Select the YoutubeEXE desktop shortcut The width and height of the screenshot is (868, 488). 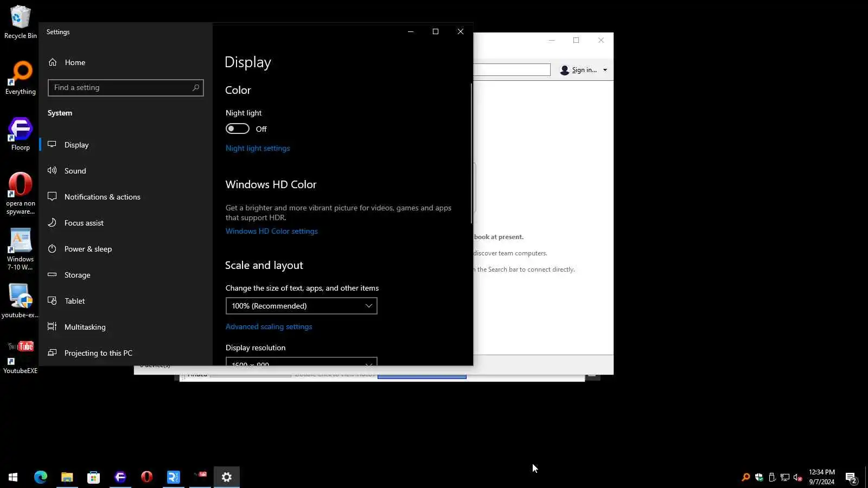[x=21, y=357]
